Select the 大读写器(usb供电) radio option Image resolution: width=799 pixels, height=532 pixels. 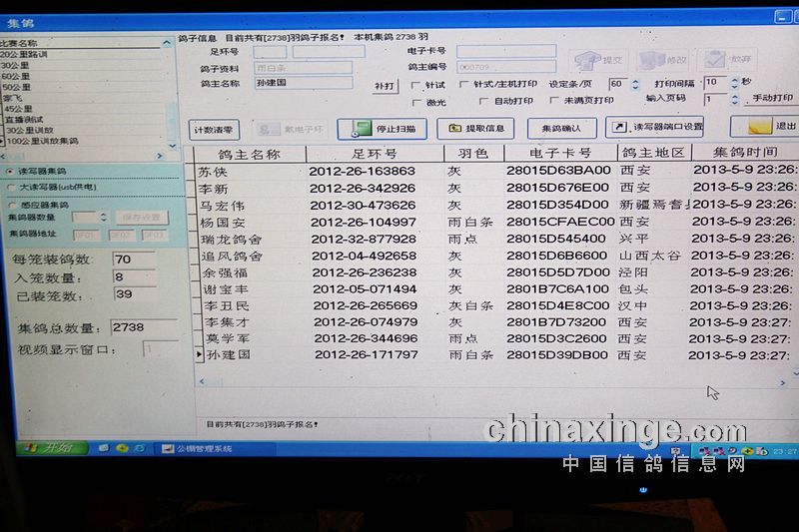click(x=10, y=187)
